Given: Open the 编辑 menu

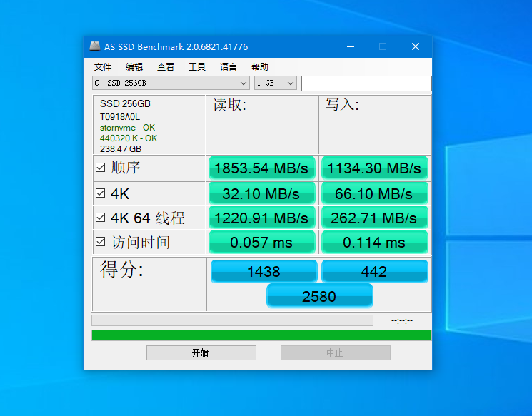Looking at the screenshot, I should [x=134, y=67].
